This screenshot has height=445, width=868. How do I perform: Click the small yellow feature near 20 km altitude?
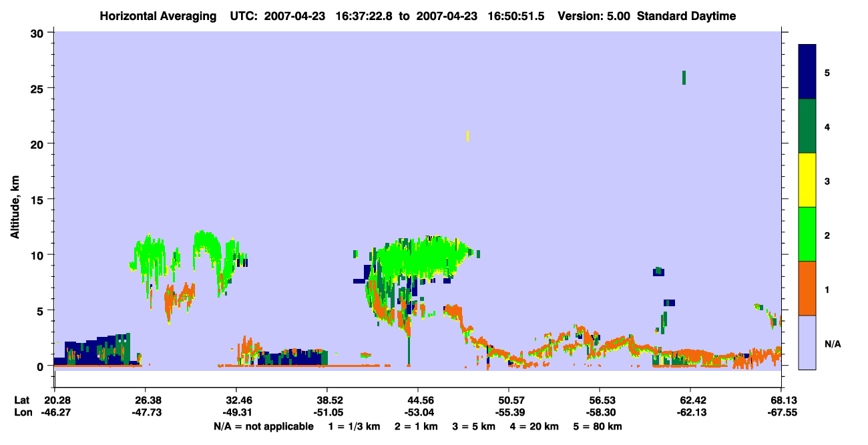point(467,135)
